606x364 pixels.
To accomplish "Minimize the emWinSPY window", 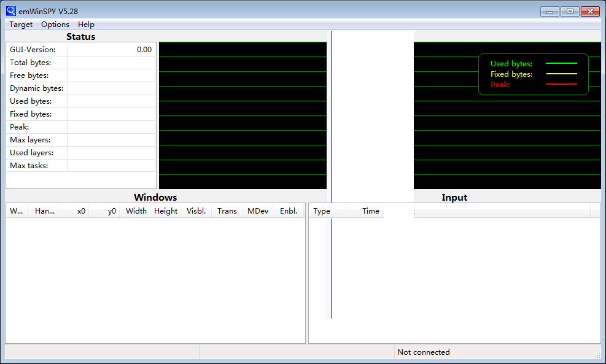I will (x=550, y=12).
